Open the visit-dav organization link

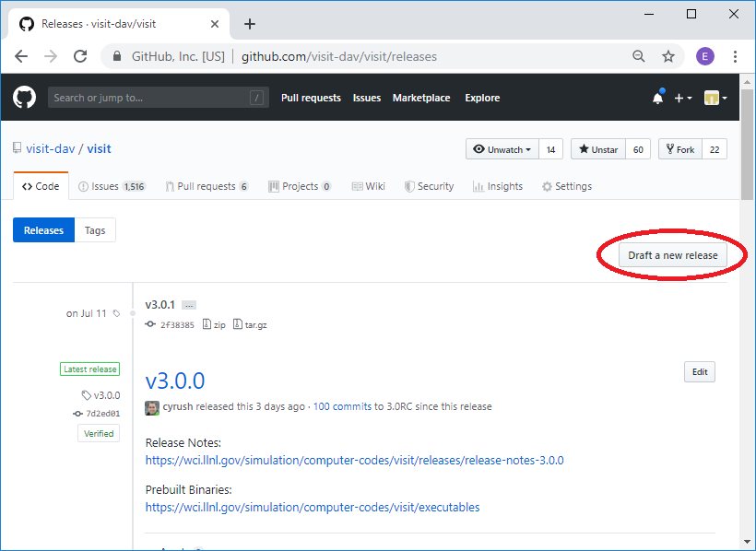51,148
